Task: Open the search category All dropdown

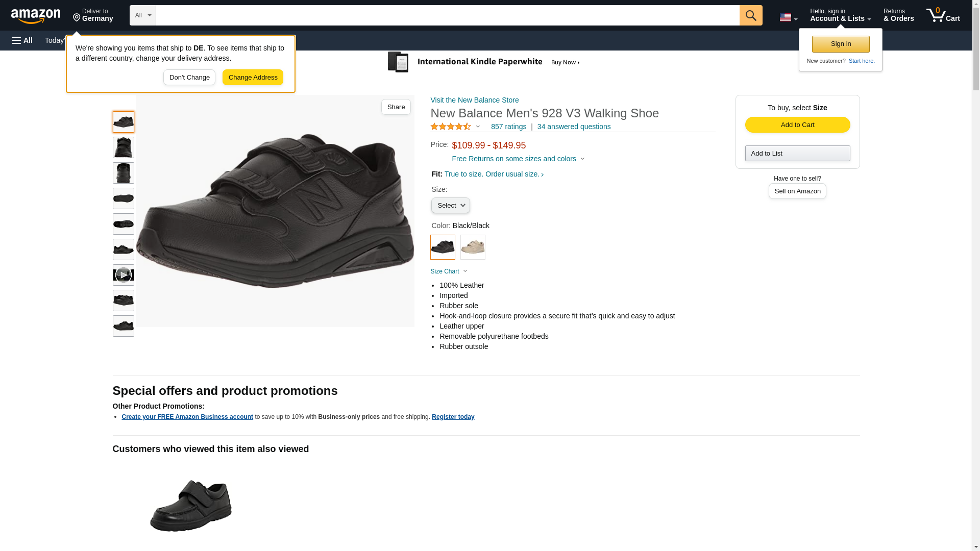Action: [142, 15]
